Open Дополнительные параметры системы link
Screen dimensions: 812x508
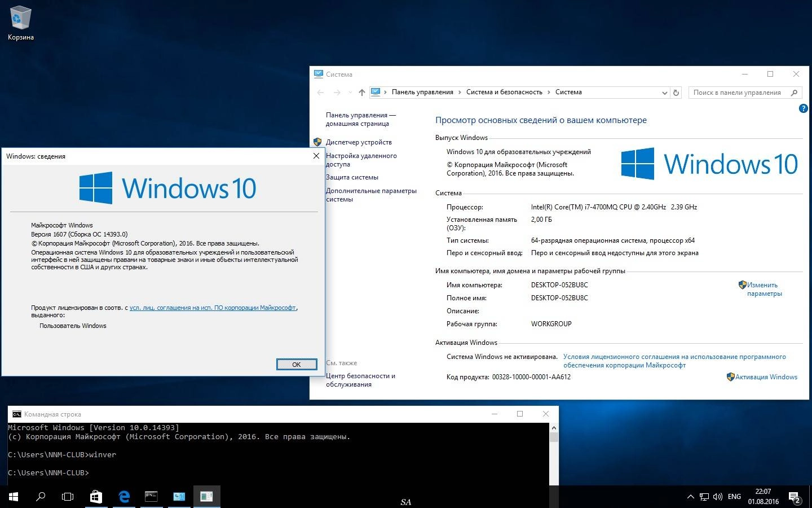371,195
